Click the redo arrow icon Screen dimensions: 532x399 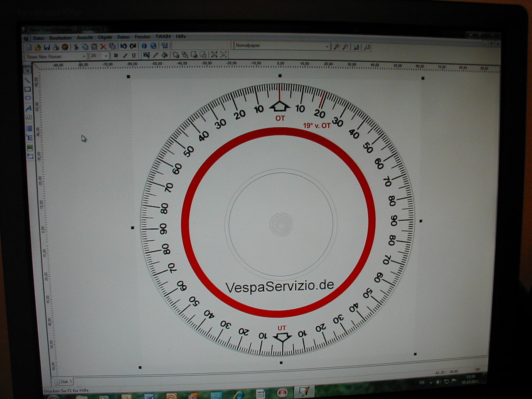click(133, 47)
